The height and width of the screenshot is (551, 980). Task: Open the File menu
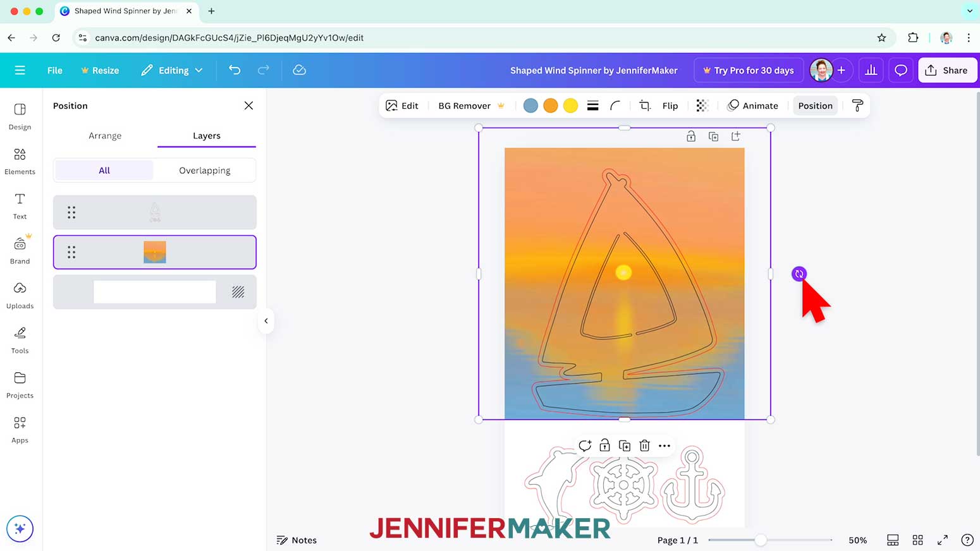(x=55, y=70)
